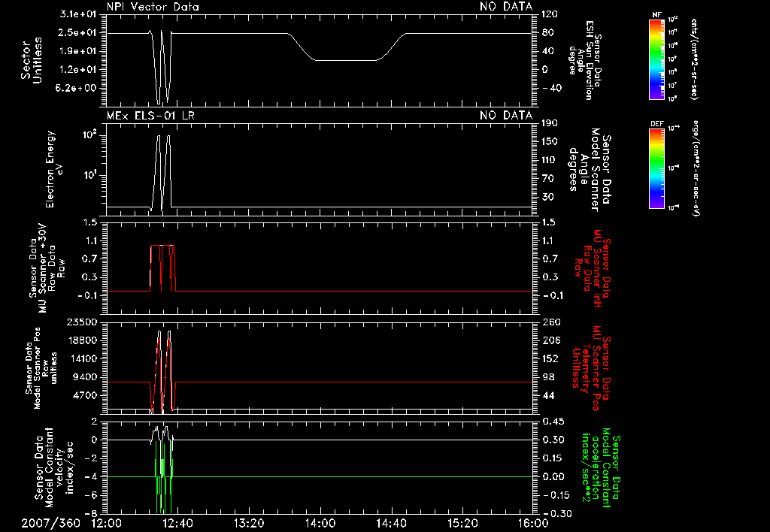Click green 'Model Constant acceleration' axis title
This screenshot has width=770, height=532.
tap(602, 467)
